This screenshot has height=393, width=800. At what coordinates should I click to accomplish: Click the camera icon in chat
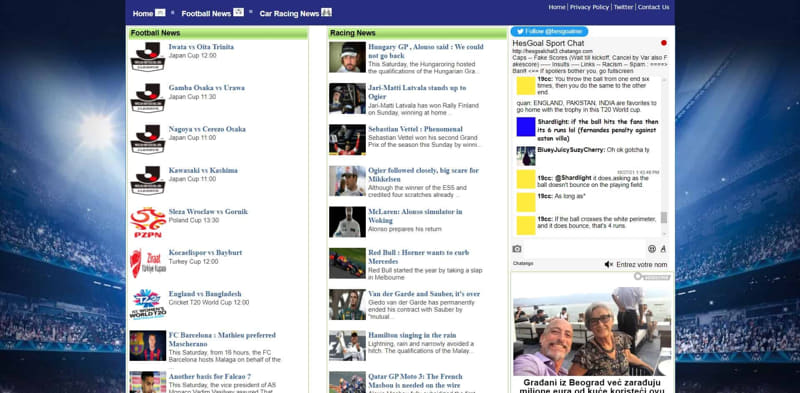[517, 249]
